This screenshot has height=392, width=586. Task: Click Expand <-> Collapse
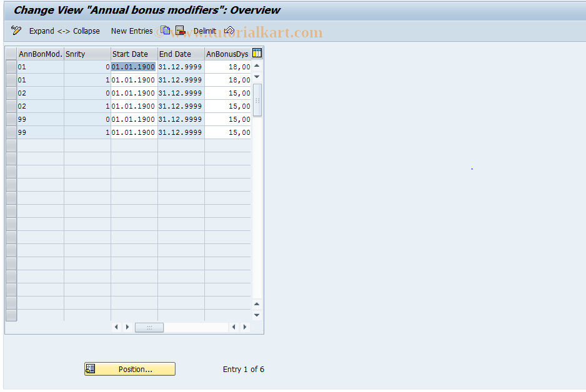click(64, 31)
